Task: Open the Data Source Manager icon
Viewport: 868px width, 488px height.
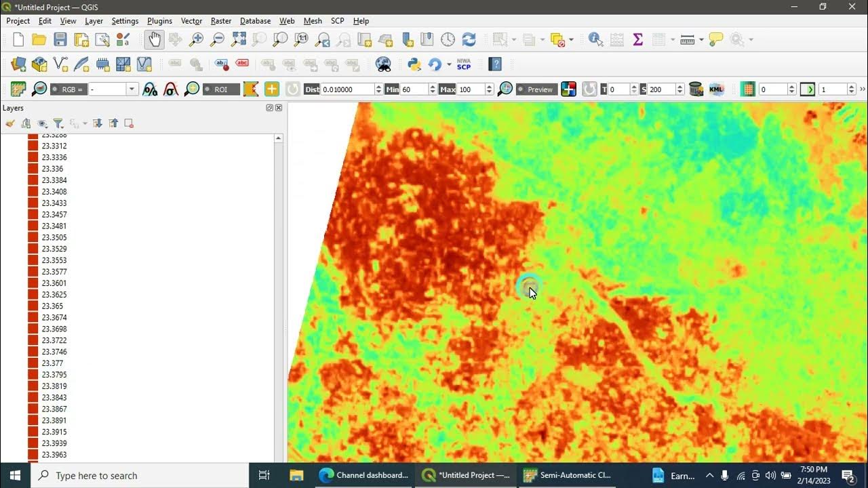Action: (18, 64)
